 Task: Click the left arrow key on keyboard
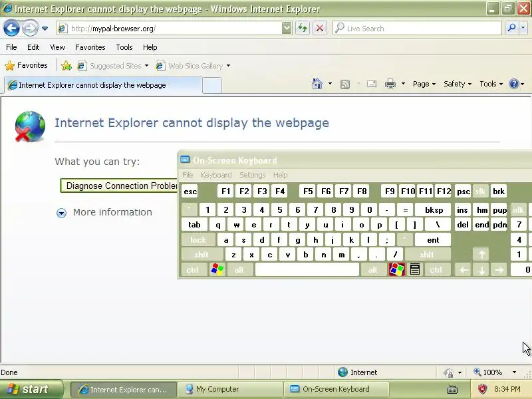pyautogui.click(x=464, y=270)
